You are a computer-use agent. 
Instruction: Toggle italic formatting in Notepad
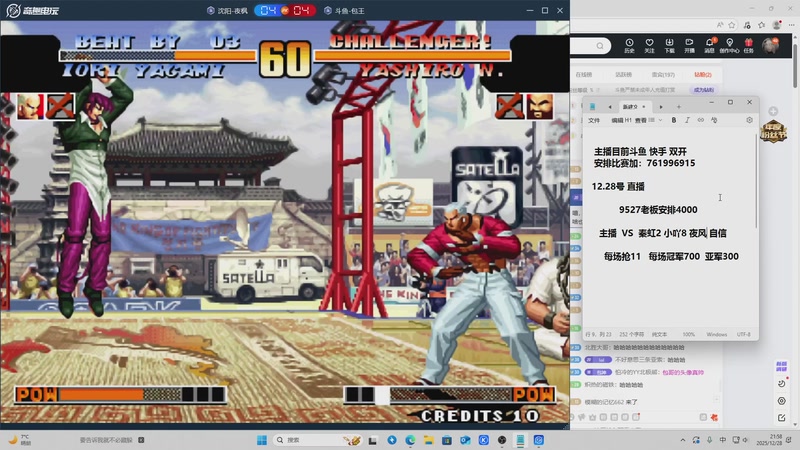(687, 120)
